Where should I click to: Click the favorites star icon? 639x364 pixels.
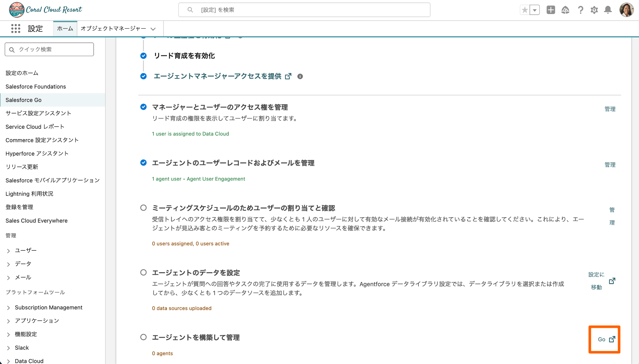coord(525,10)
